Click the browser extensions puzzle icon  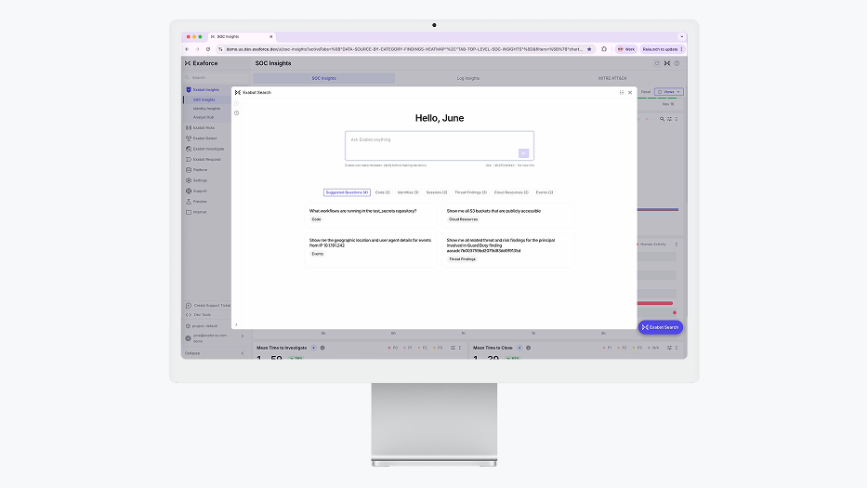tap(604, 49)
